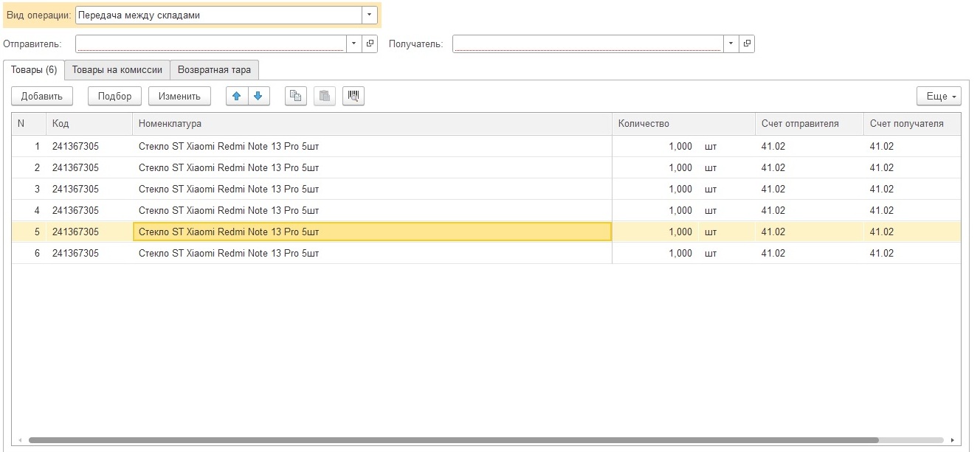The width and height of the screenshot is (980, 452).
Task: Select the highlighted Номенклатура cell in row 5
Action: pos(373,232)
